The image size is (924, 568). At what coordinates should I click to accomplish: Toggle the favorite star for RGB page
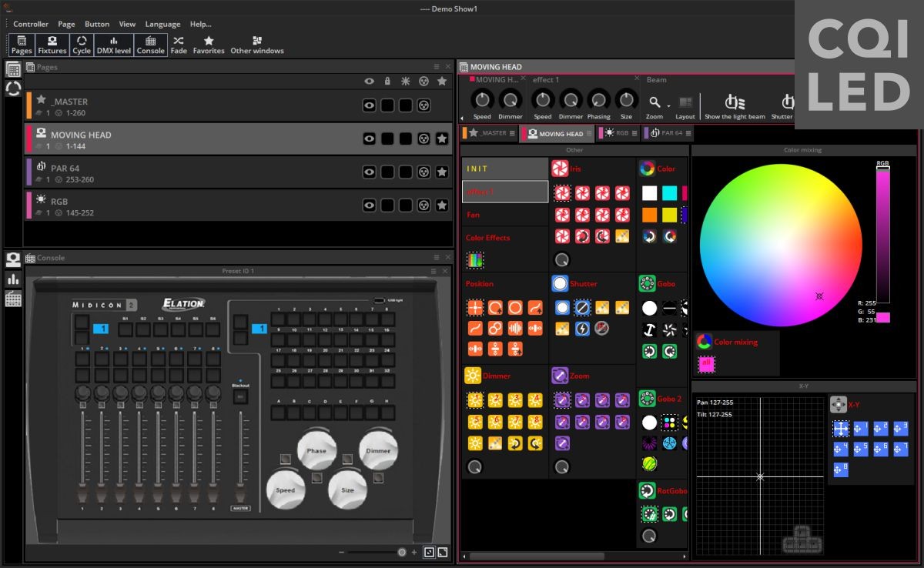click(442, 205)
